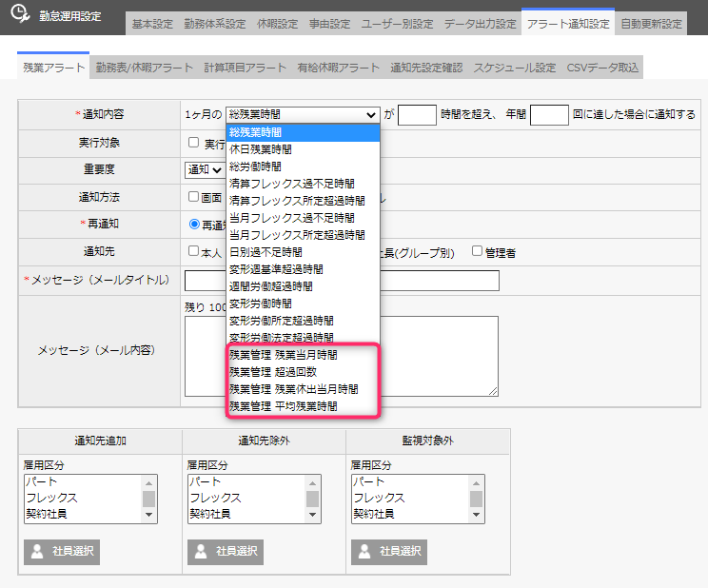
Task: Click person icon on 通知先追加 社員選択 button
Action: pos(37,552)
